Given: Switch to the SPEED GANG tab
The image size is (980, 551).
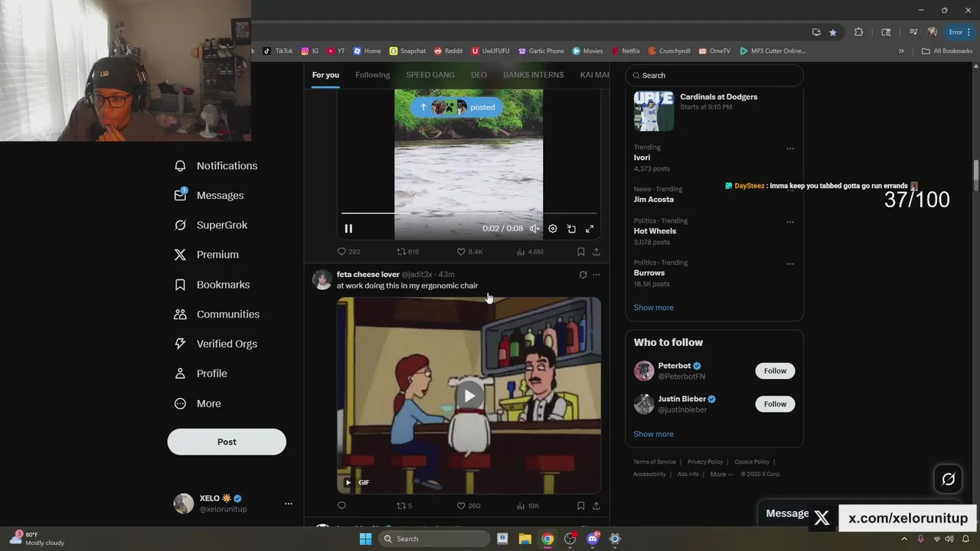Looking at the screenshot, I should [x=430, y=75].
